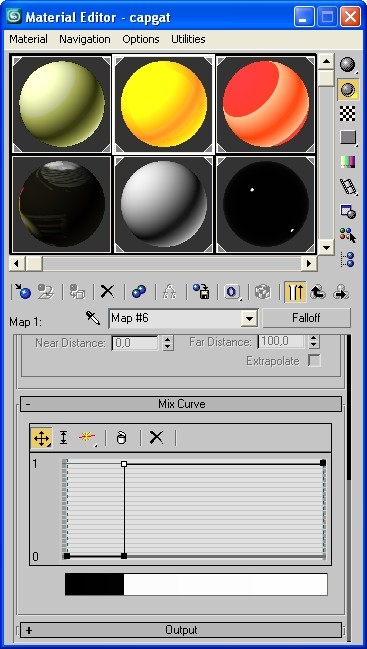
Task: Click the Make Preview film icon
Action: click(x=348, y=186)
